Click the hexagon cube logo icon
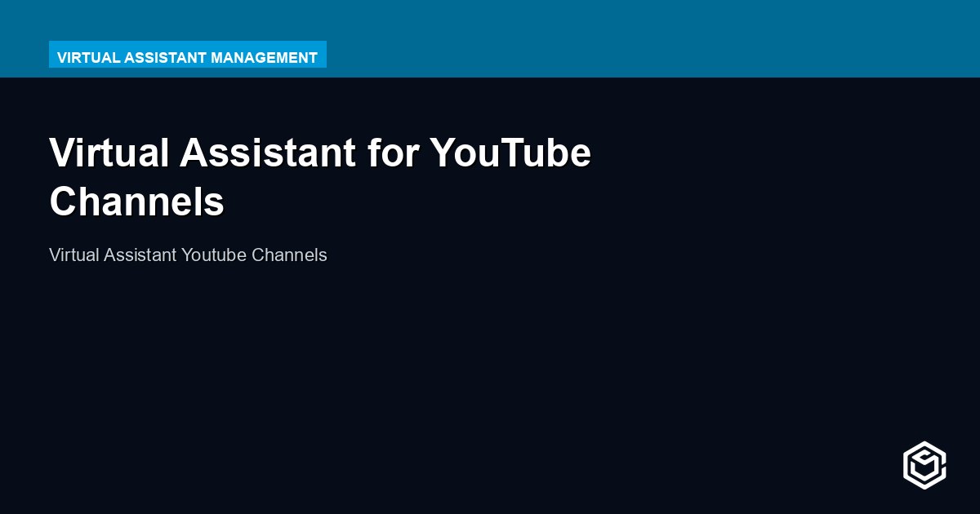Screen dimensions: 980x514 click(x=924, y=465)
